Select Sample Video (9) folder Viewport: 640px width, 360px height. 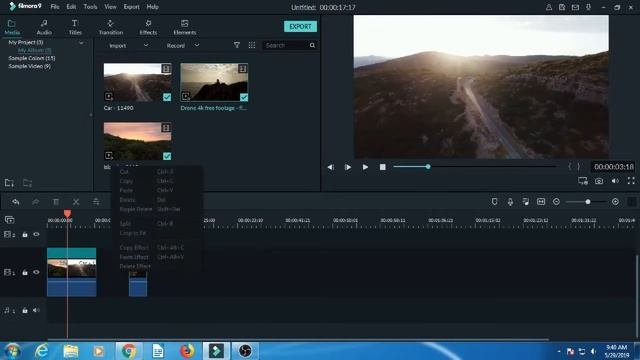tap(29, 66)
